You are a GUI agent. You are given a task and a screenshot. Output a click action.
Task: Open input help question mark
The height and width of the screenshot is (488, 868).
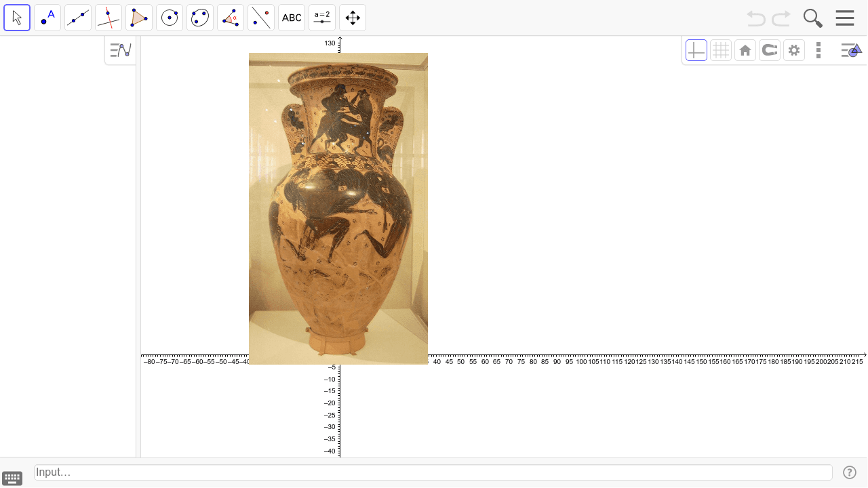point(850,472)
